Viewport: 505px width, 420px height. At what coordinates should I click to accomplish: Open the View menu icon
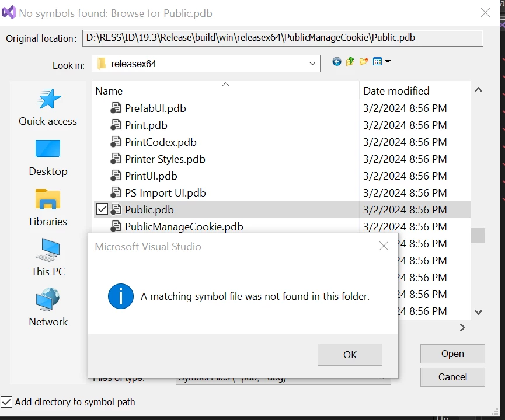coord(377,61)
